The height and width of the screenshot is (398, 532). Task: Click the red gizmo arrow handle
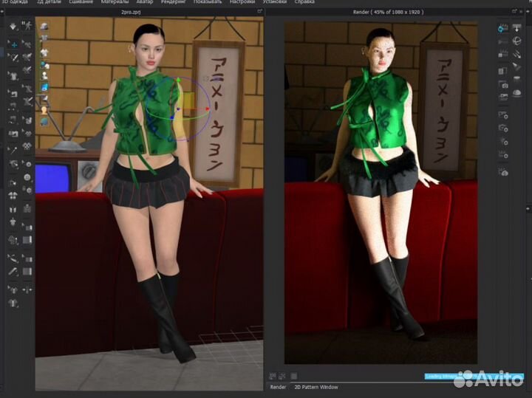tap(207, 109)
